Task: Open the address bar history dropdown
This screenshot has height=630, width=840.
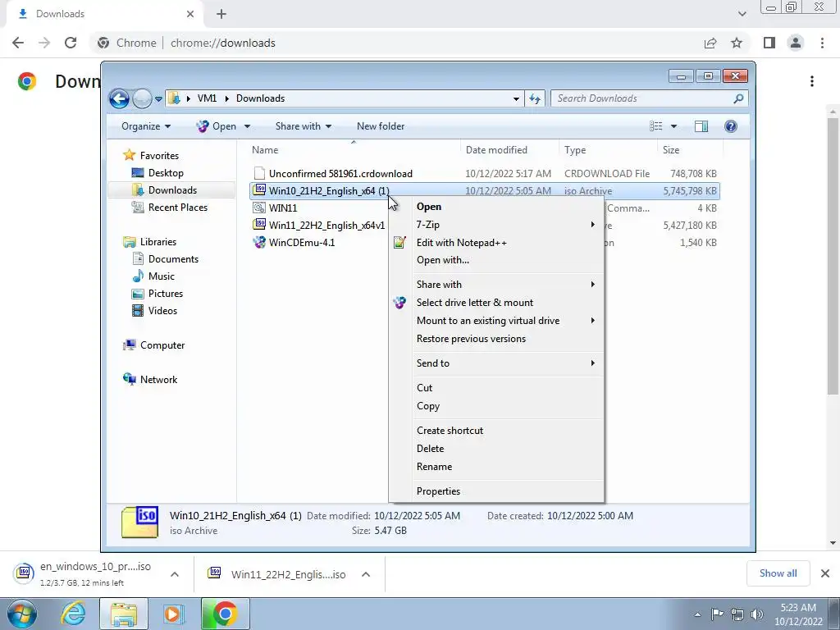Action: tap(516, 98)
